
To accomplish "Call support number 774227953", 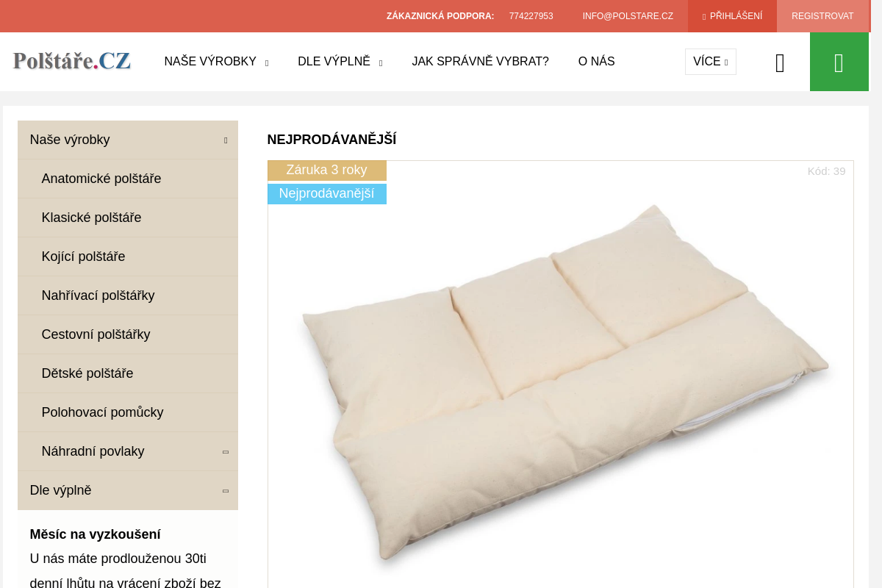I will point(531,16).
